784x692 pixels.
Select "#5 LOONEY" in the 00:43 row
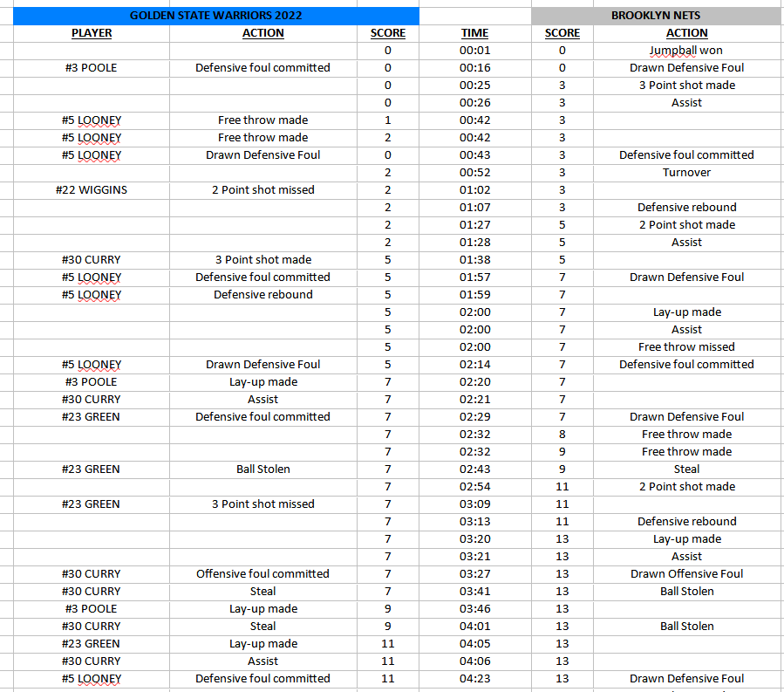pyautogui.click(x=92, y=155)
